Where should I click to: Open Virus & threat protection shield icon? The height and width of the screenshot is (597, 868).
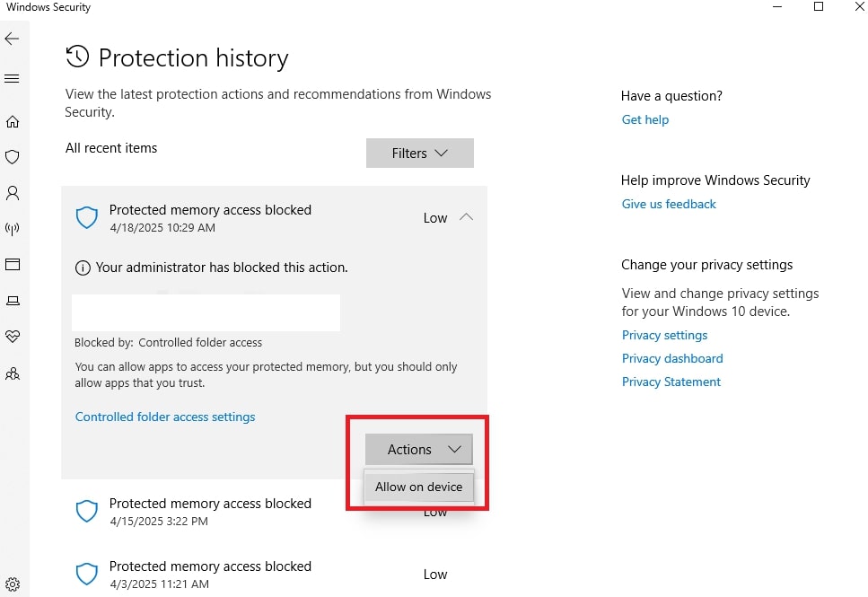(13, 157)
